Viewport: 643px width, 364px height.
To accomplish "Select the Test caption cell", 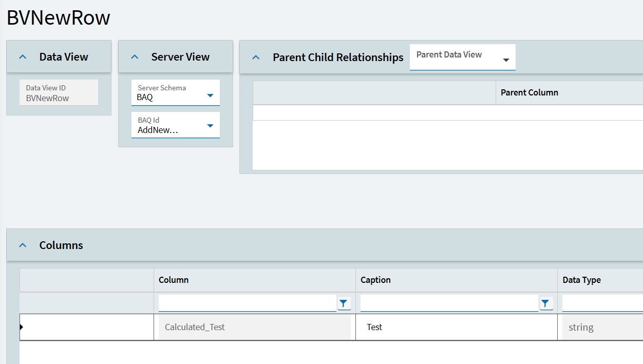I will pyautogui.click(x=456, y=327).
